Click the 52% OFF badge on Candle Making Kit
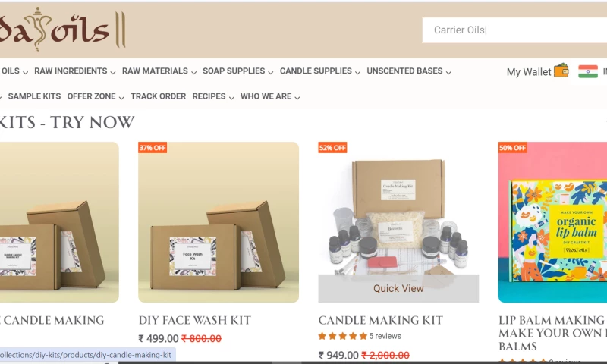 point(332,147)
